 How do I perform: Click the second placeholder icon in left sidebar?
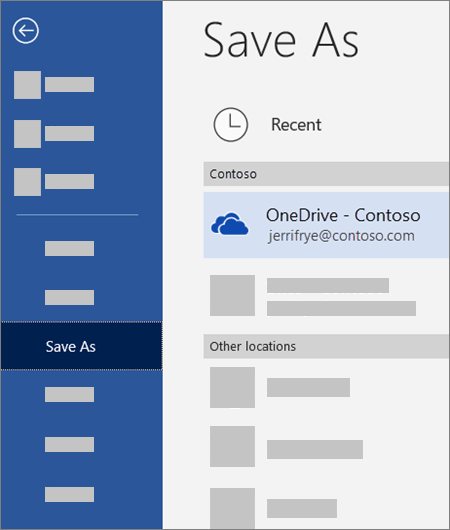coord(27,134)
